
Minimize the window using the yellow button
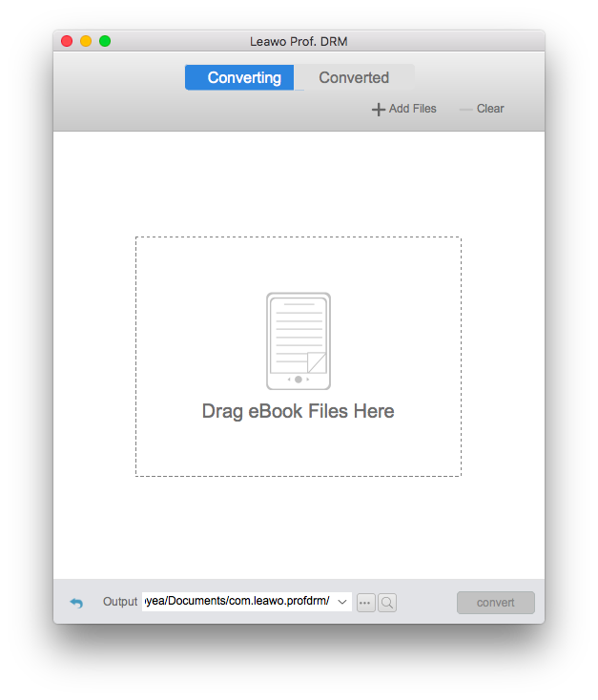tap(86, 41)
